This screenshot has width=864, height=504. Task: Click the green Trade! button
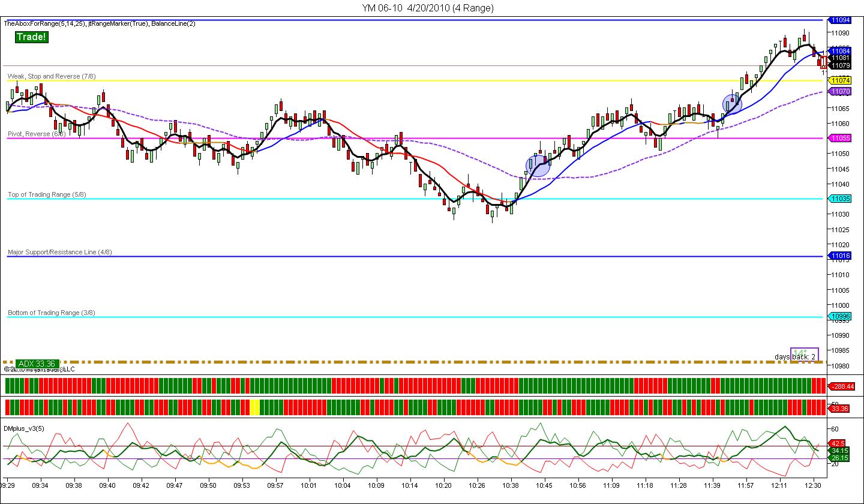31,37
